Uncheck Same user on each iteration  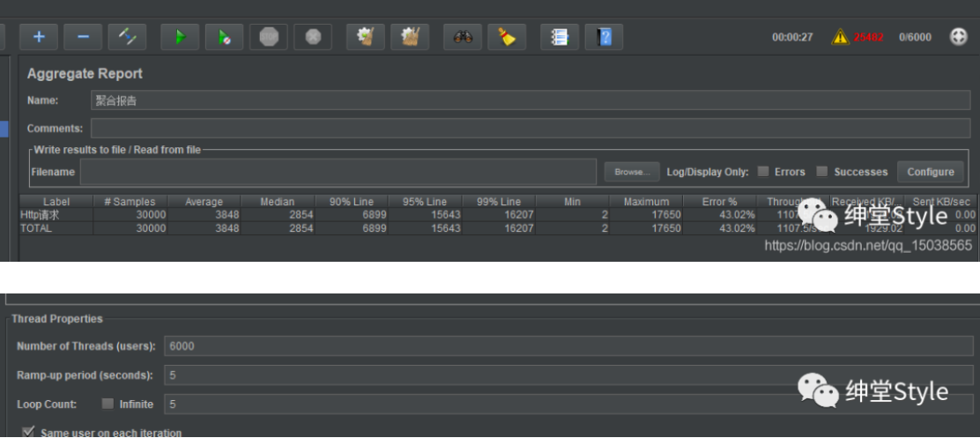point(28,432)
